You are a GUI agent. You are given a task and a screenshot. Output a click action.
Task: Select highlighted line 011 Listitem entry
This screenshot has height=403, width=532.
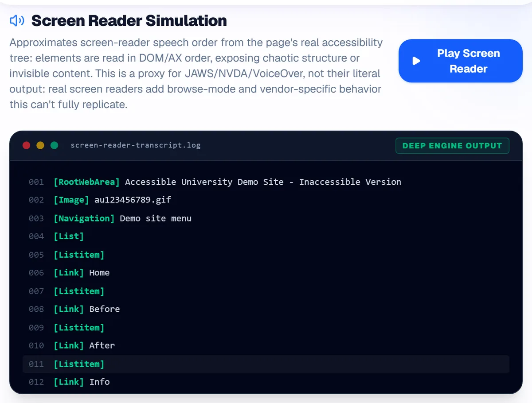click(x=266, y=364)
